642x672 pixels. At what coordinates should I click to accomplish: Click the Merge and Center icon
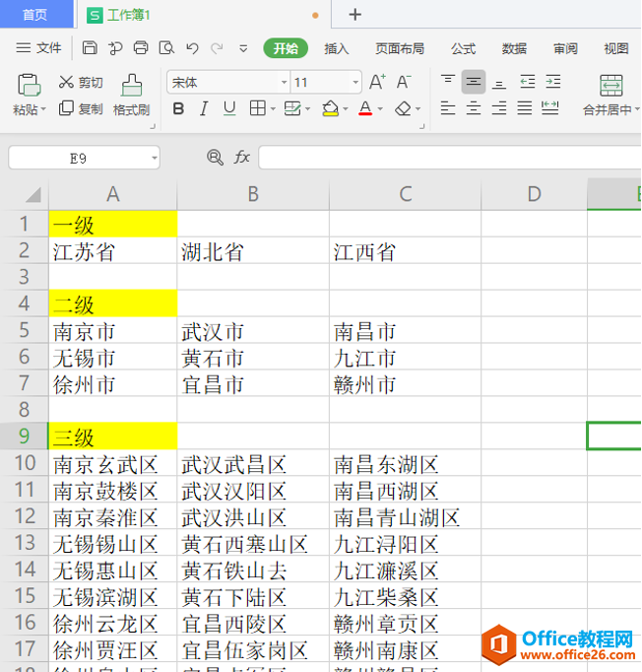610,86
